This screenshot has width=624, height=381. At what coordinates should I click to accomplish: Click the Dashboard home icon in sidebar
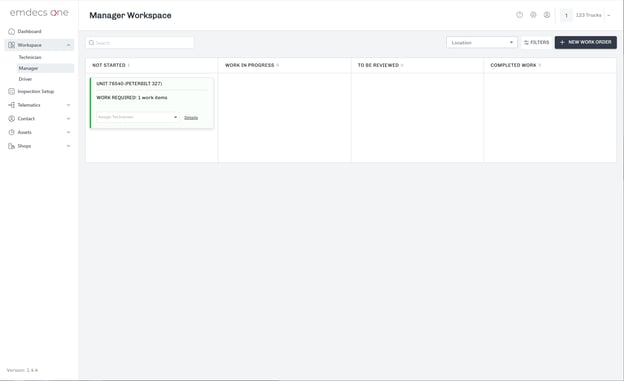tap(12, 31)
